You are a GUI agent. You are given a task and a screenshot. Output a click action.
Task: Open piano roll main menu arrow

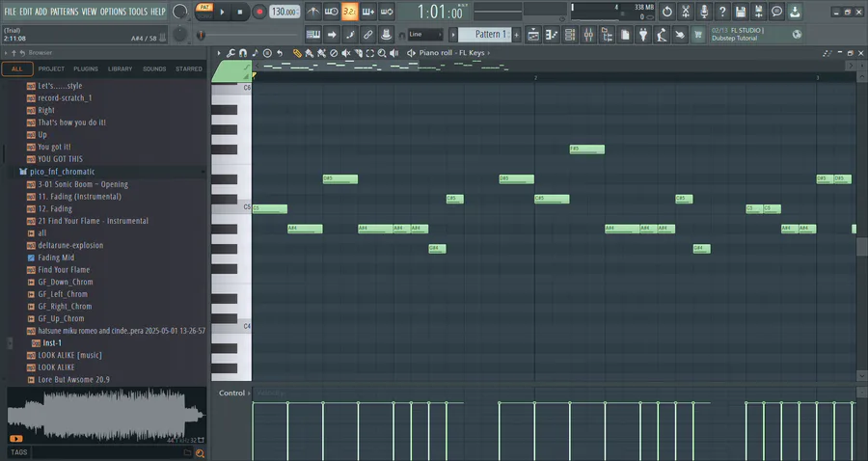point(219,53)
